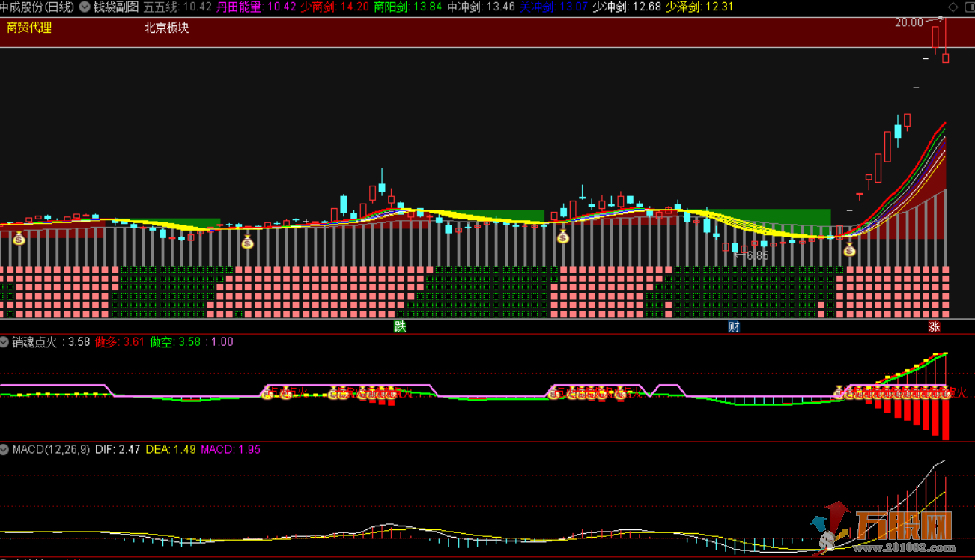Select the 中冲剑 13.46 label
975x560 pixels.
481,7
